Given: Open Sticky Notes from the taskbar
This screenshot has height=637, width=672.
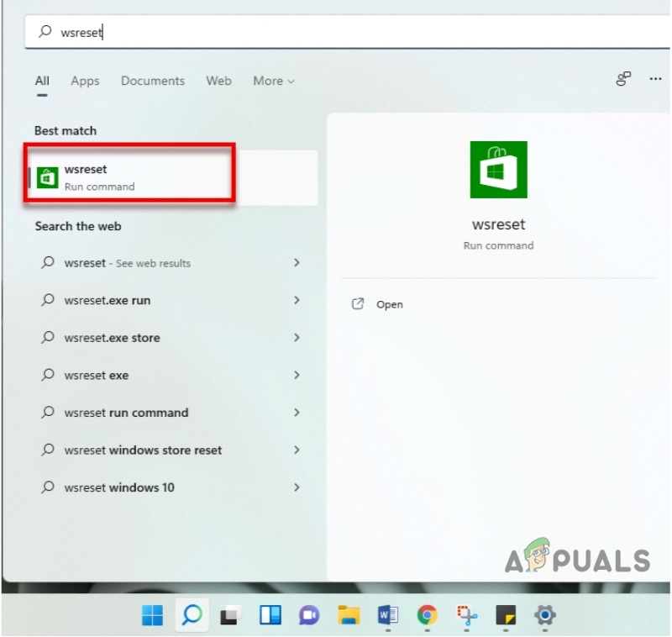Looking at the screenshot, I should [x=506, y=615].
